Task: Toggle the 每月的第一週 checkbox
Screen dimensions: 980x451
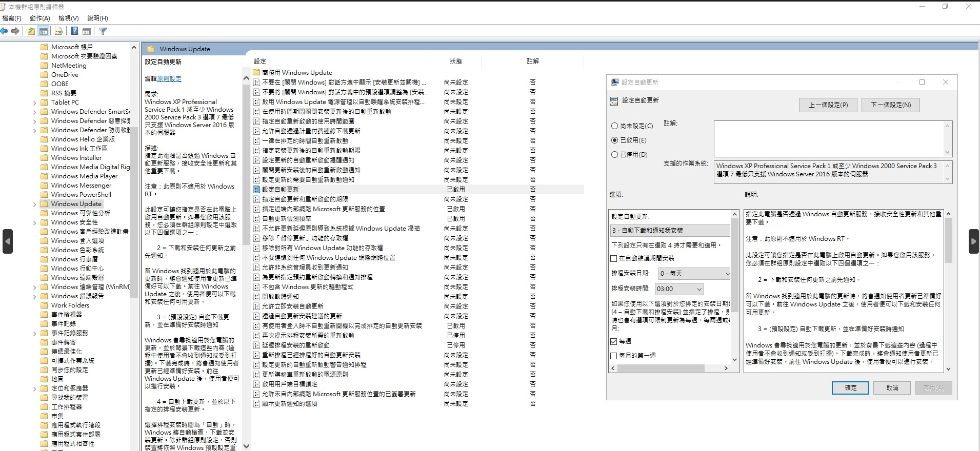Action: point(614,356)
